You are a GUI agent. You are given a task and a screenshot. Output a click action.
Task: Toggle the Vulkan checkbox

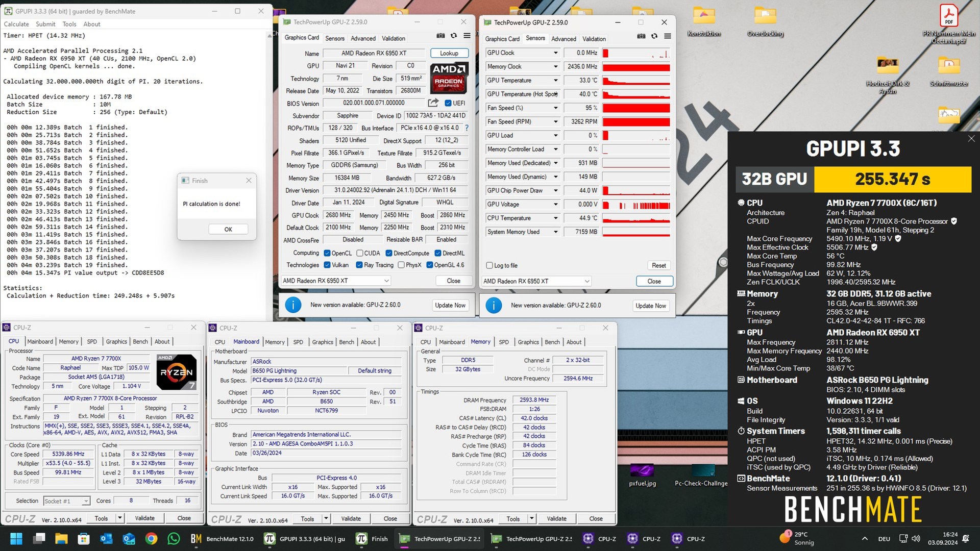click(327, 265)
